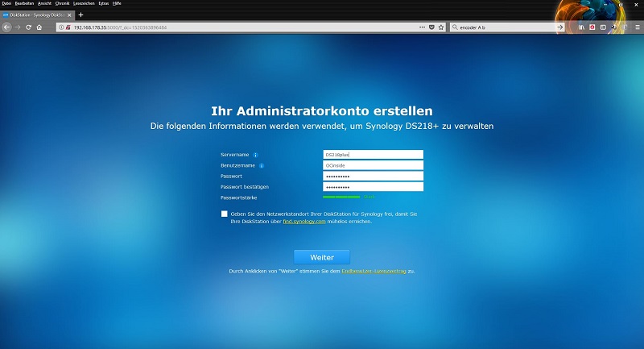This screenshot has height=349, width=644.
Task: Bookmark this page with the star
Action: (441, 27)
